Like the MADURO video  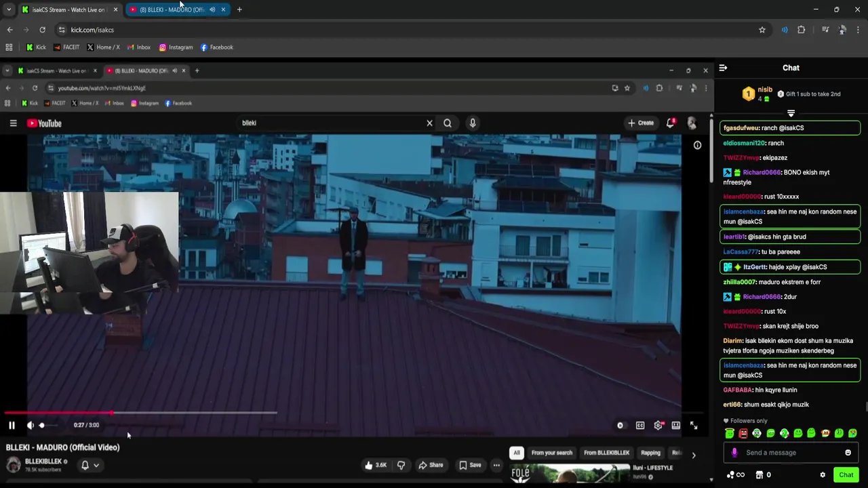[376, 465]
